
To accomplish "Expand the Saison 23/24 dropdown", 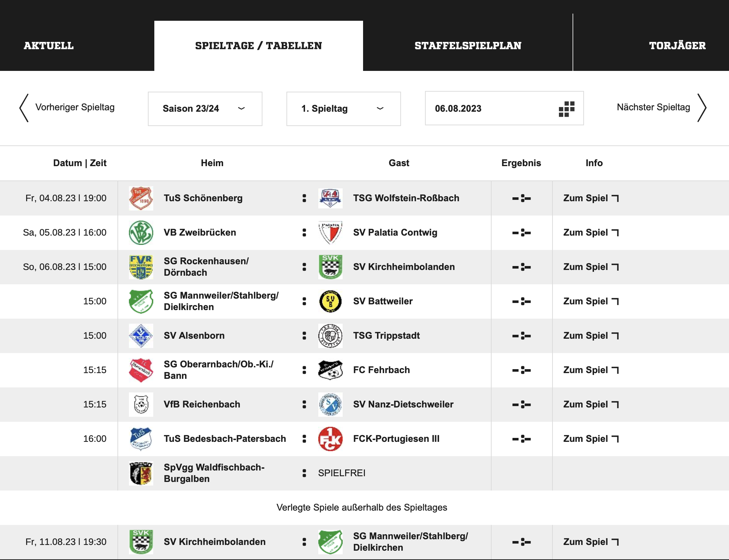I will click(205, 108).
